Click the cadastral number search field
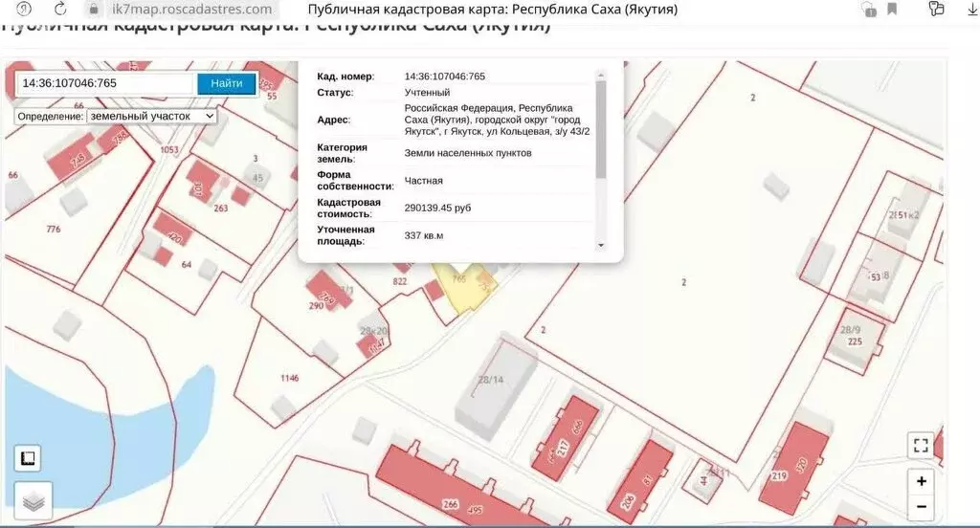This screenshot has width=980, height=528. [105, 84]
